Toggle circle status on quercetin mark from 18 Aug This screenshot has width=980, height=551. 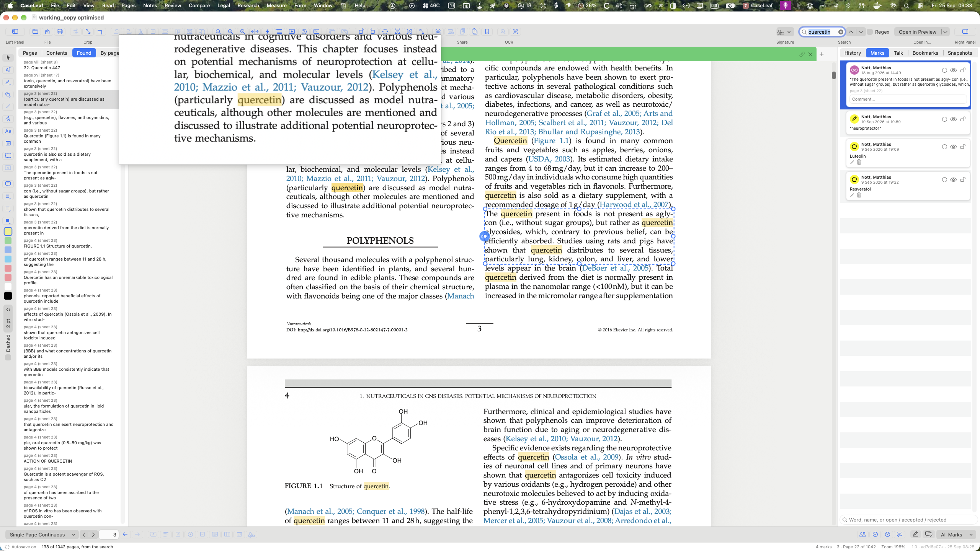click(944, 70)
